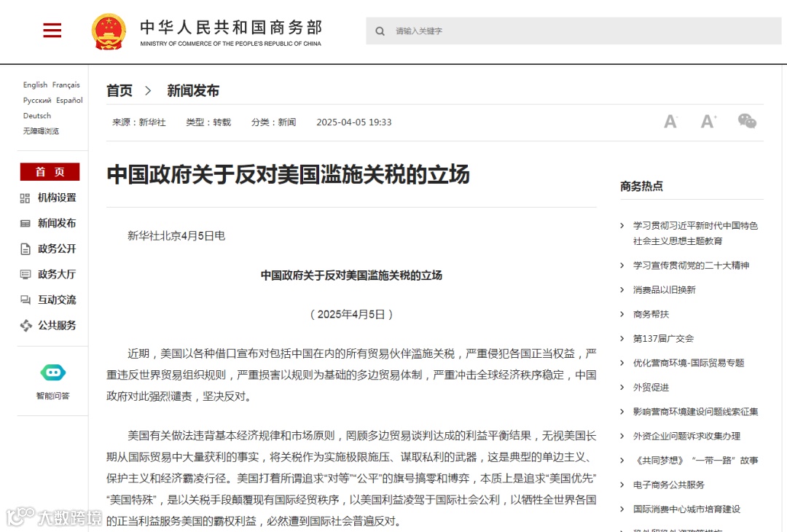Switch to Español language version
This screenshot has height=532, width=787.
click(69, 101)
